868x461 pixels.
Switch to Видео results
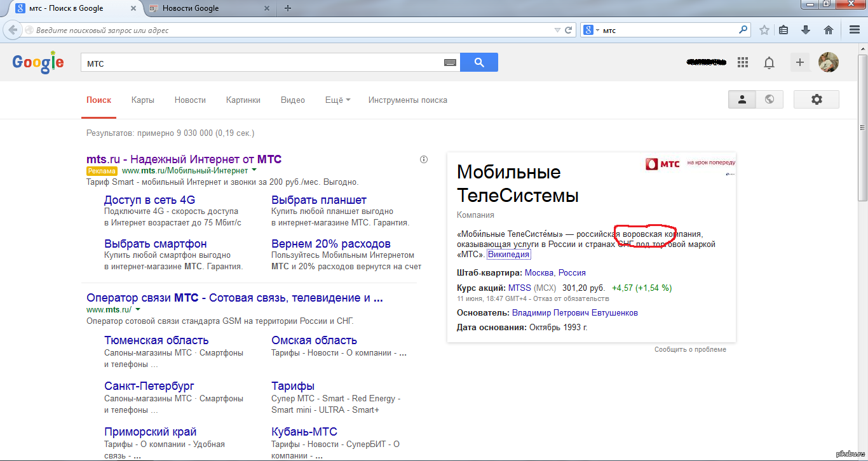[x=293, y=100]
